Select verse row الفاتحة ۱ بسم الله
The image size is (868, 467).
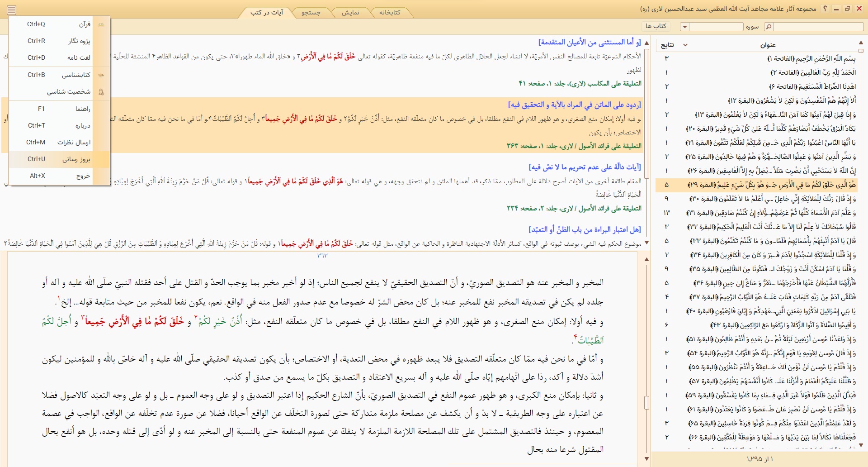click(756, 58)
